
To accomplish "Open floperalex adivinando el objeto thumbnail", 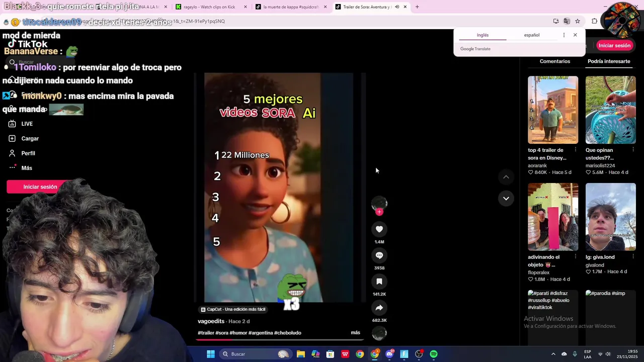I will click(553, 217).
